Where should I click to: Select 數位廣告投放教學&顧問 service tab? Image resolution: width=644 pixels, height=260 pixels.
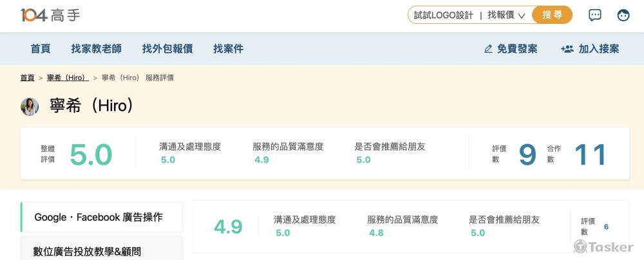(86, 251)
